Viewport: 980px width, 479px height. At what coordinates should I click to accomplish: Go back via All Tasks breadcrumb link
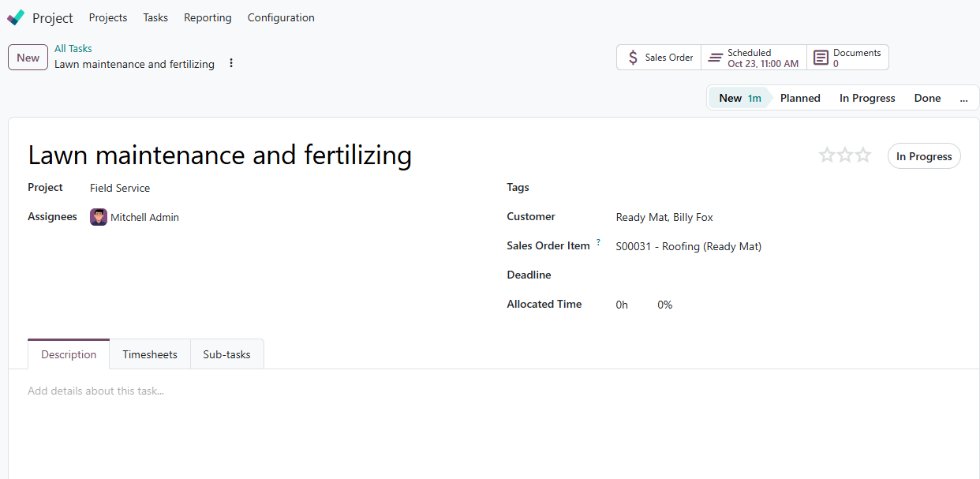point(73,48)
